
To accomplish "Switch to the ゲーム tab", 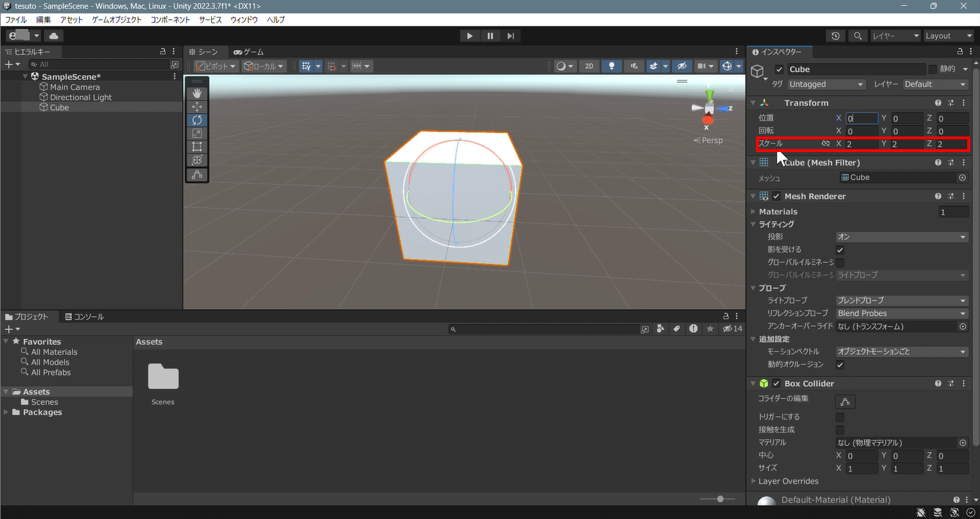I will tap(249, 52).
